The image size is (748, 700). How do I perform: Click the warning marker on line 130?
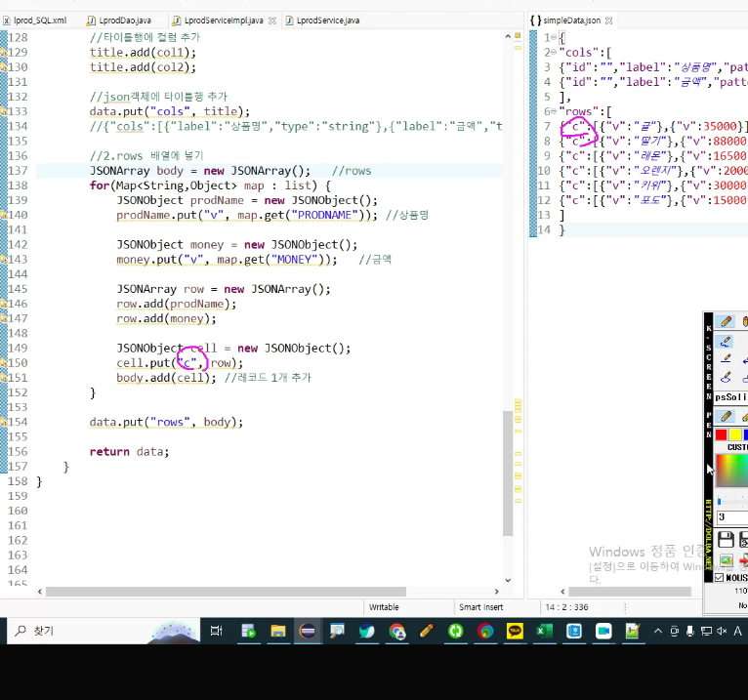point(3,66)
